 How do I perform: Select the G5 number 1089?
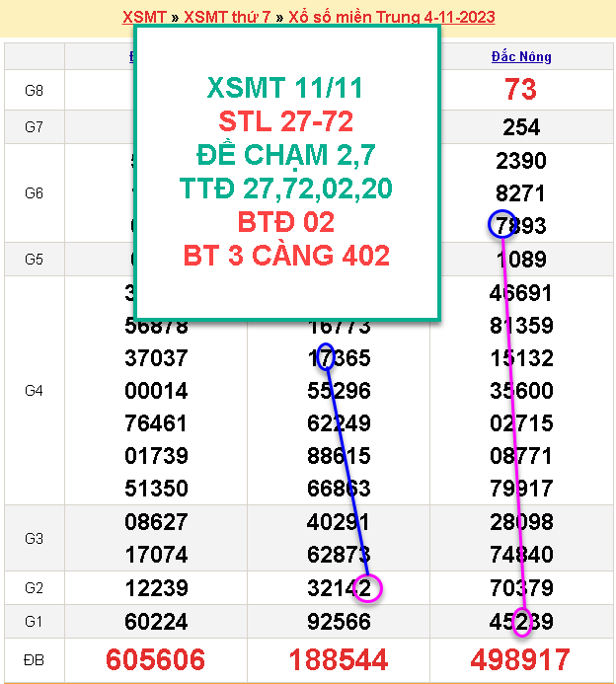pyautogui.click(x=520, y=260)
